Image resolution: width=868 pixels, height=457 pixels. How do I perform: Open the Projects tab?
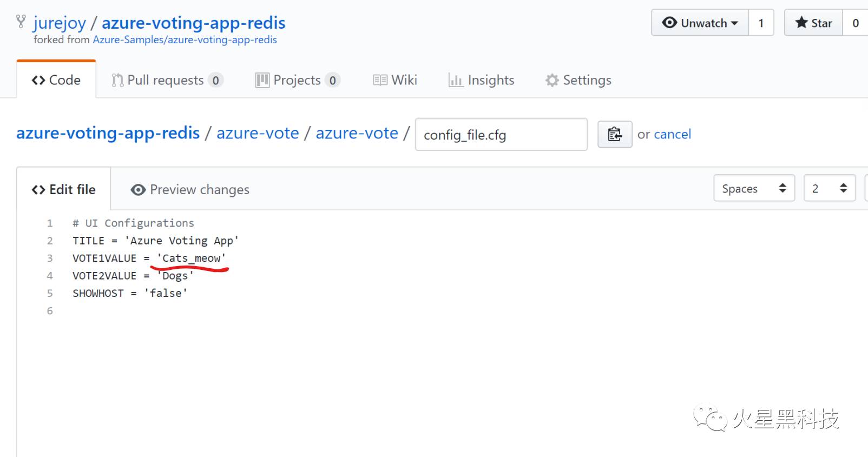click(x=297, y=80)
